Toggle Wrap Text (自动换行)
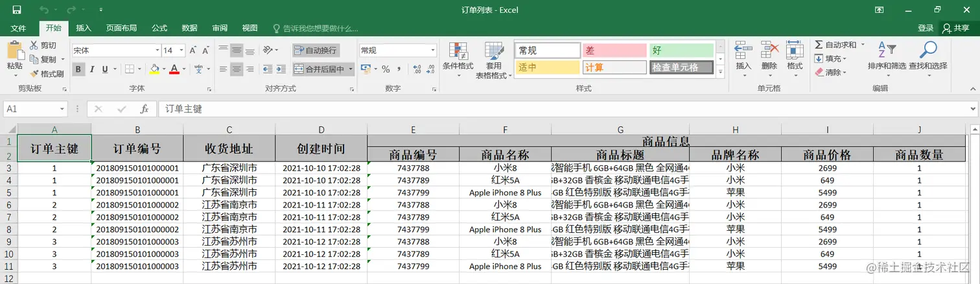This screenshot has height=284, width=980. 316,50
